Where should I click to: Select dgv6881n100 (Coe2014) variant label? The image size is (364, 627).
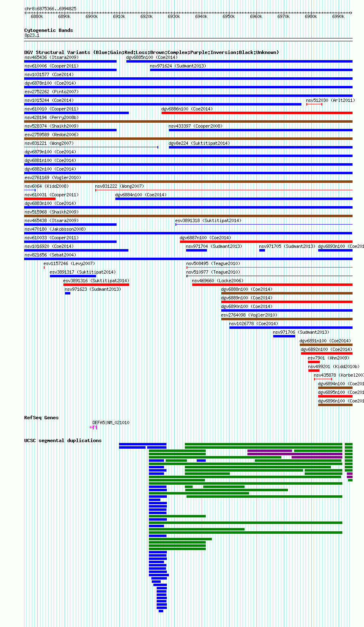coord(50,160)
